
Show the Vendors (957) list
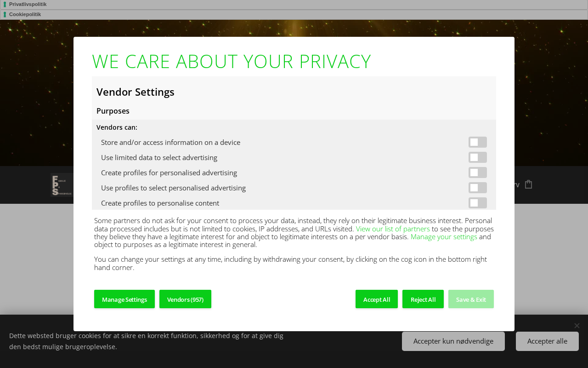[185, 299]
